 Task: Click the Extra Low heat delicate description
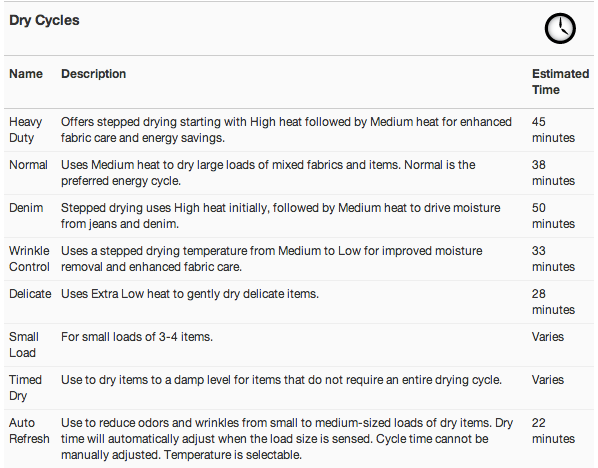[190, 294]
